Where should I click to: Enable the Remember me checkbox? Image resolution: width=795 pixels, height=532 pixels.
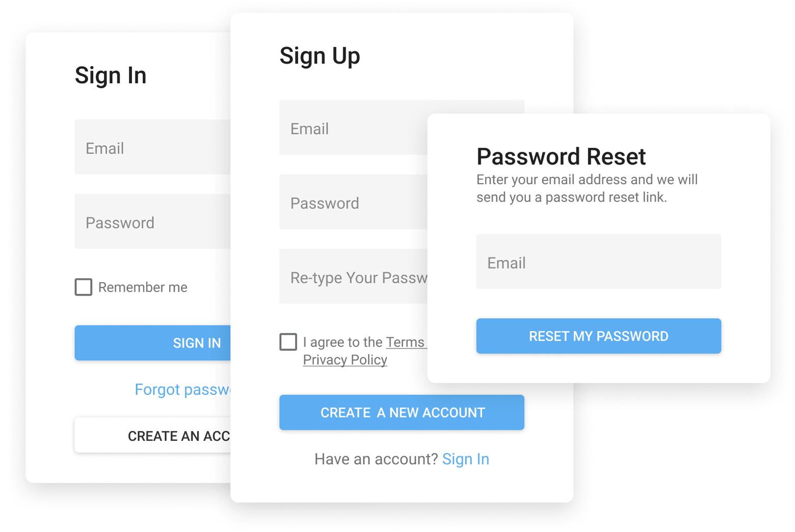point(83,287)
